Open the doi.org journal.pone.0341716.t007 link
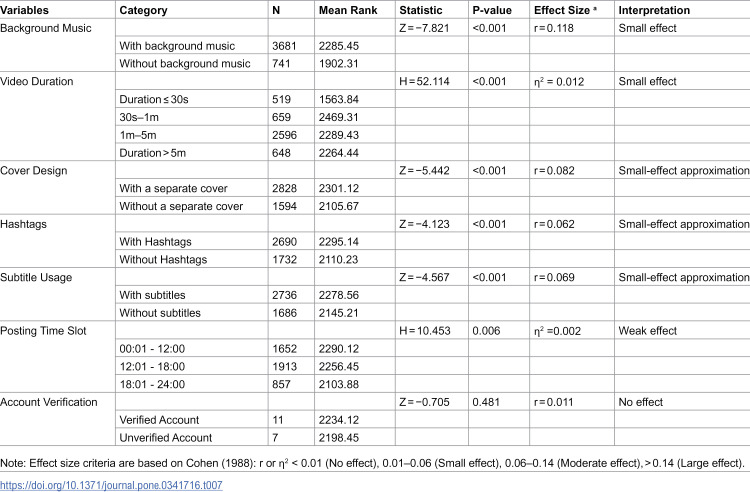Viewport: 750px width, 492px height. click(111, 485)
